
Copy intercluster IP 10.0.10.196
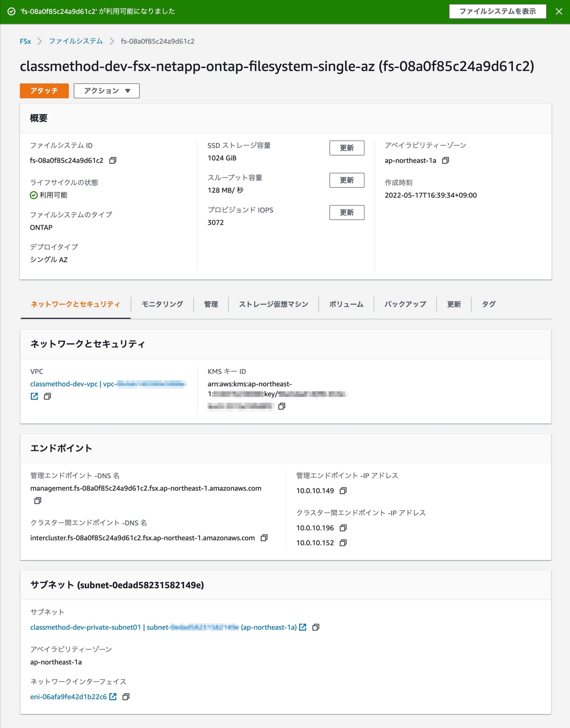click(x=343, y=528)
